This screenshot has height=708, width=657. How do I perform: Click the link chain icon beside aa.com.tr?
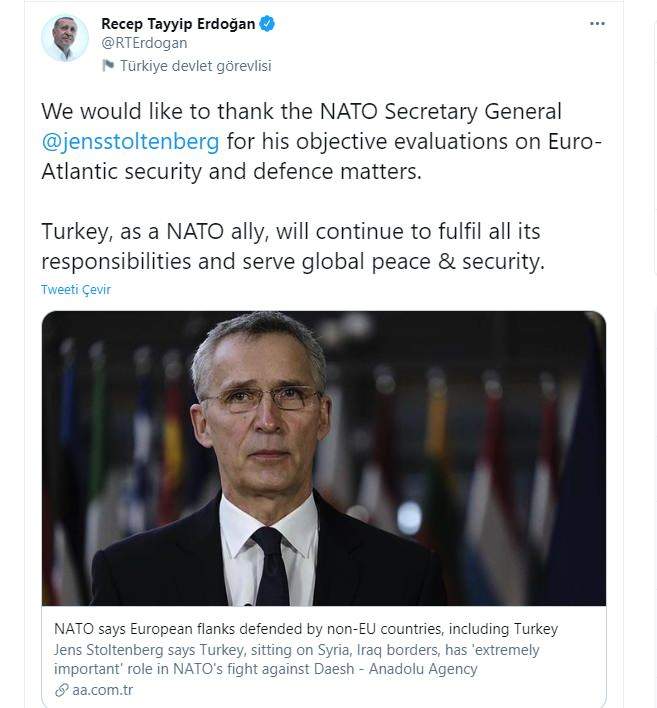click(x=61, y=690)
